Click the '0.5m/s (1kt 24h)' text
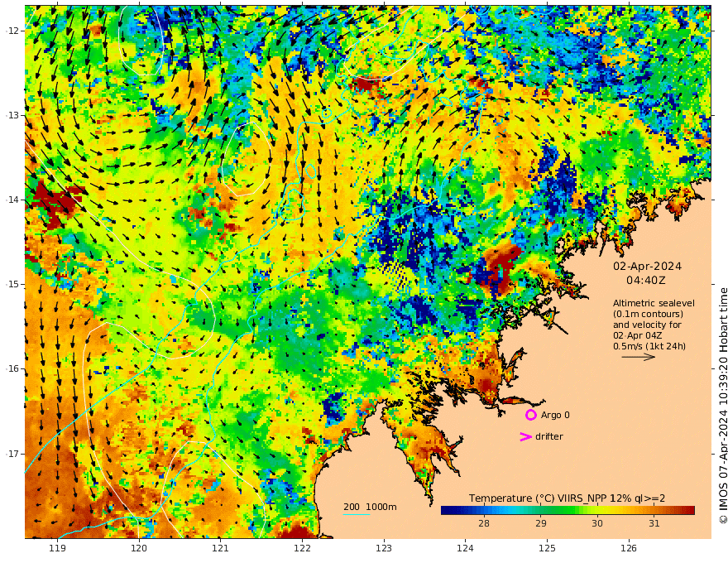 (x=649, y=346)
